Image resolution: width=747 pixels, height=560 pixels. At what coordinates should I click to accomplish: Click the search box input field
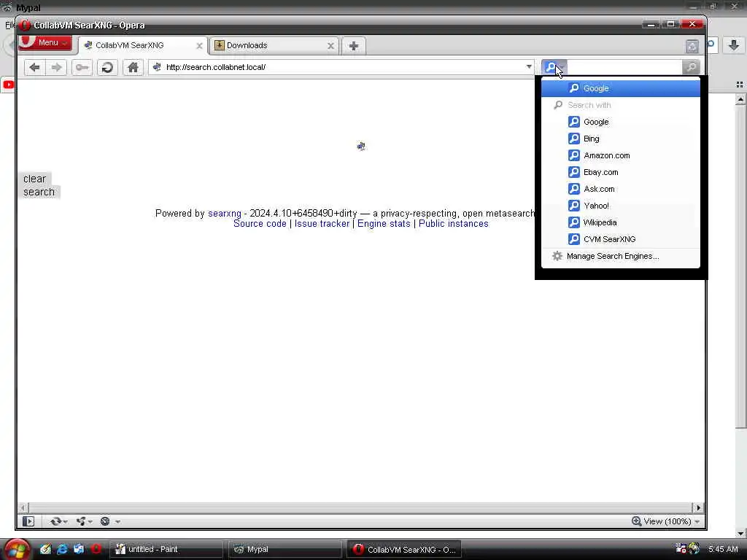pos(624,67)
